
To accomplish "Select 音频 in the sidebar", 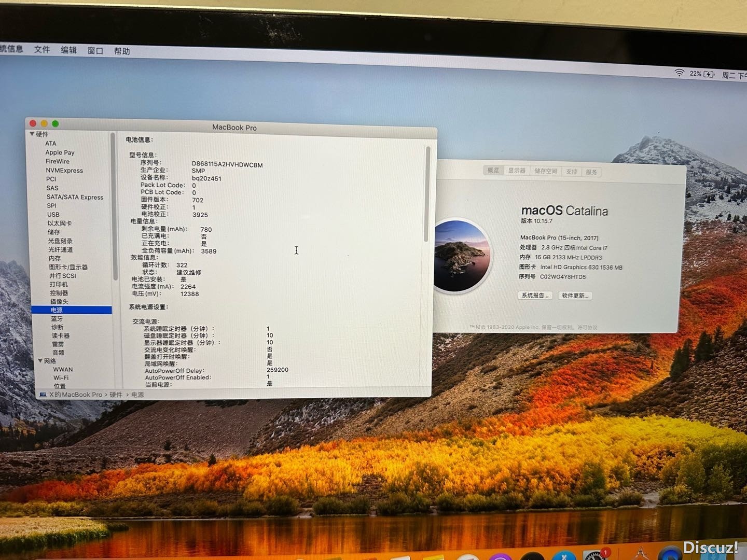I will pos(58,352).
